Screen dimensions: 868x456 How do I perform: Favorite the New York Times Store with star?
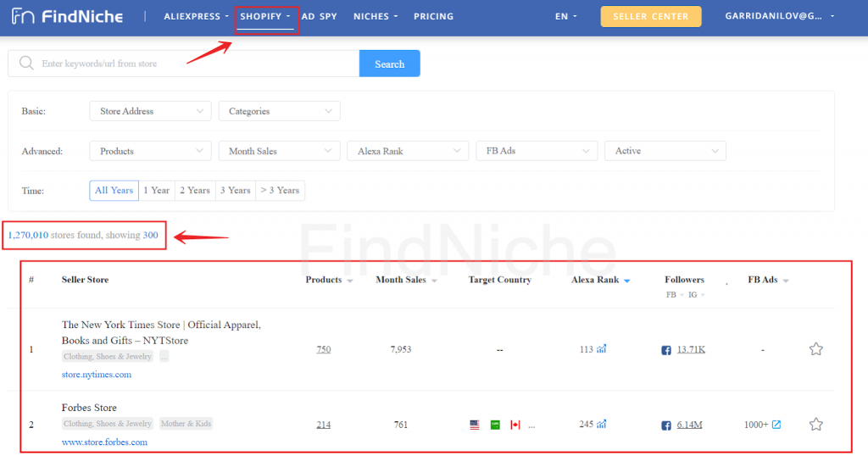point(816,349)
